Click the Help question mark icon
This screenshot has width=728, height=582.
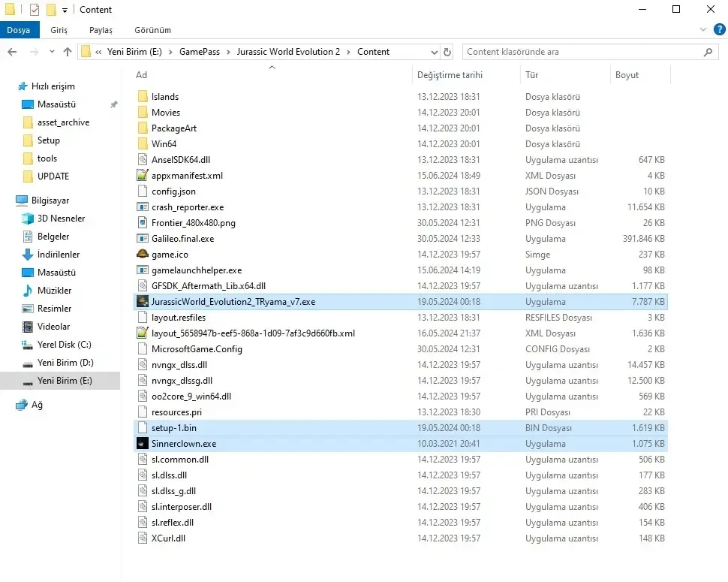(719, 30)
